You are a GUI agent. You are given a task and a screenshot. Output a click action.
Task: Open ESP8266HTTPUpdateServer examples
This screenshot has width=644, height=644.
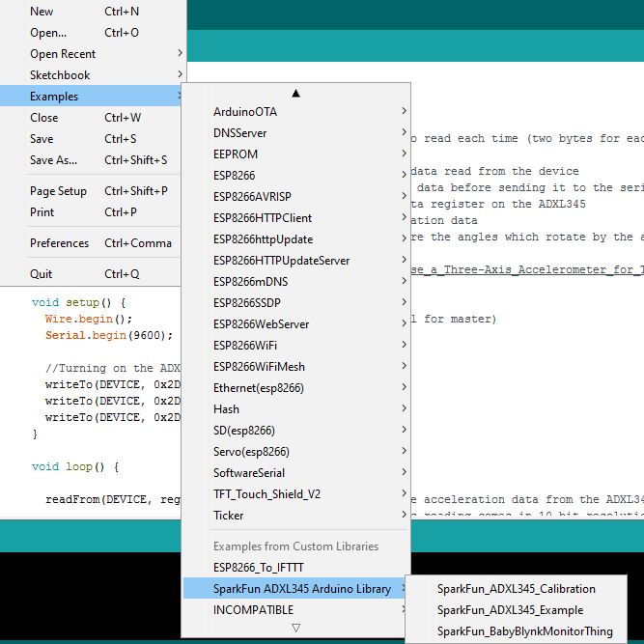295,261
